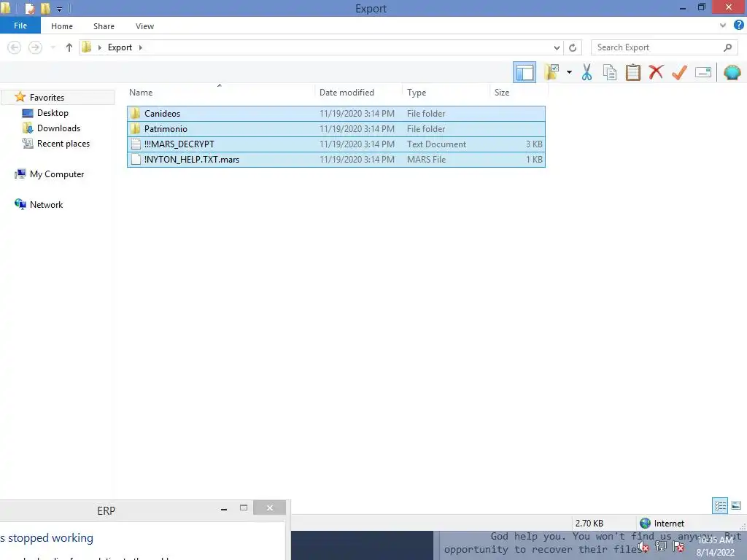The image size is (747, 560).
Task: Click the folder icon in title bar corner
Action: click(6, 7)
